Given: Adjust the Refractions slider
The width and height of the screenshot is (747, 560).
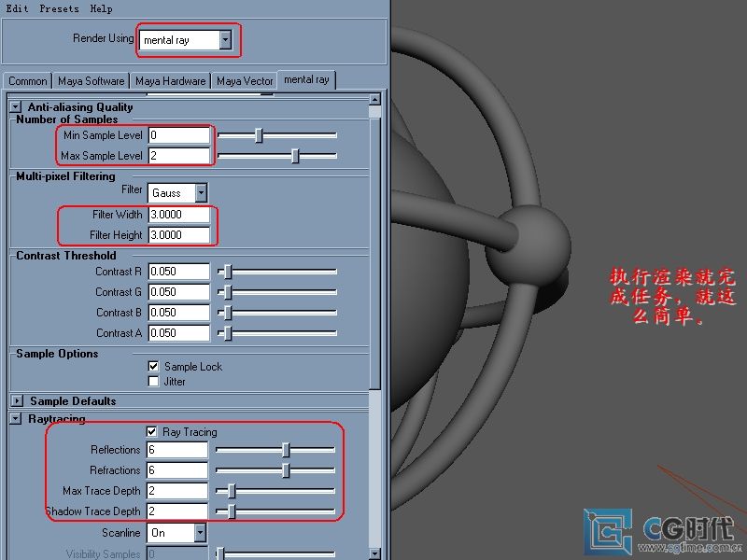Looking at the screenshot, I should [286, 470].
